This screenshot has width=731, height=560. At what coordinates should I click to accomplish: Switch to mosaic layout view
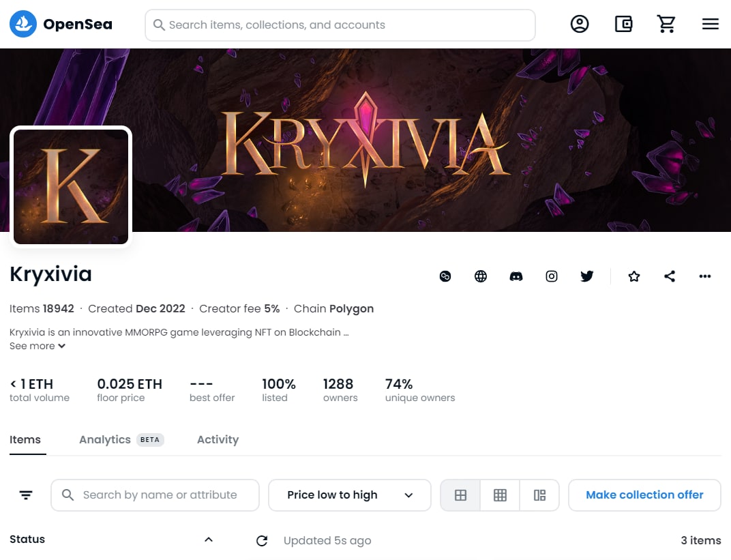click(539, 495)
